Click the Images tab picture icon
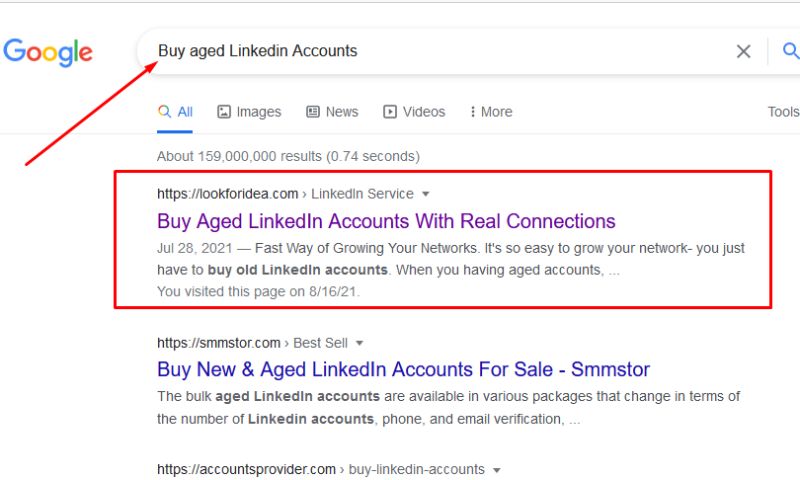The width and height of the screenshot is (800, 480). [224, 112]
